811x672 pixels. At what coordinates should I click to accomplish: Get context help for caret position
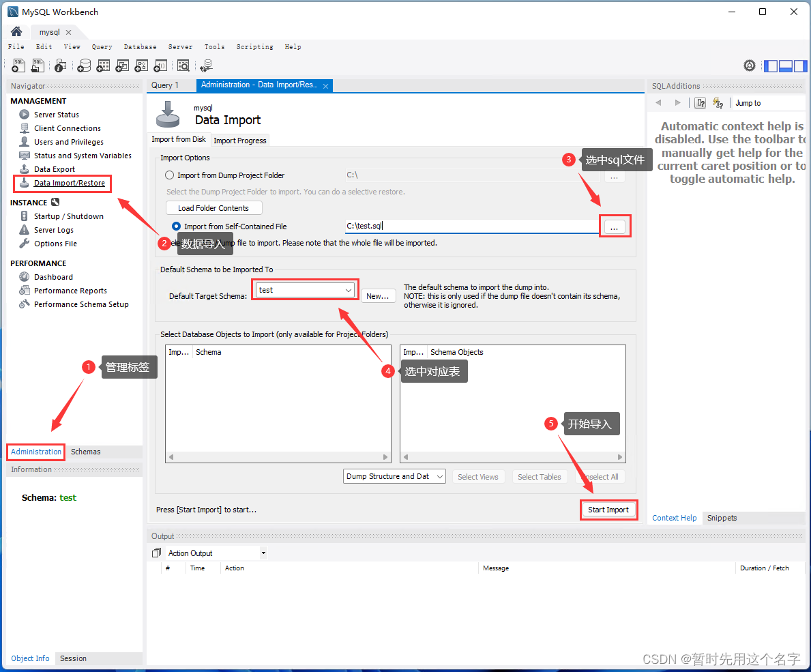pyautogui.click(x=701, y=103)
